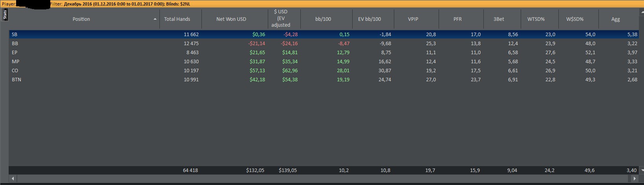Screen dimensions: 644x185
Task: Click the Position column sort arrow
Action: pos(155,19)
